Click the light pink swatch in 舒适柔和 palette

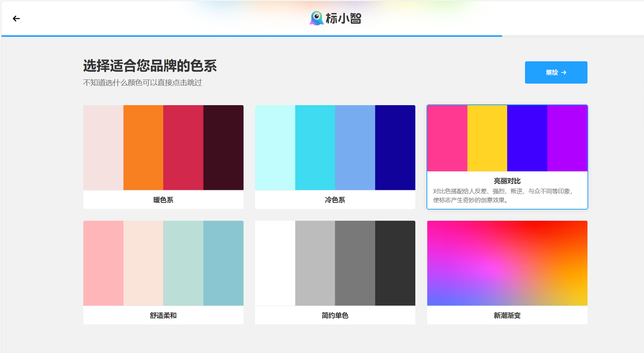(103, 263)
